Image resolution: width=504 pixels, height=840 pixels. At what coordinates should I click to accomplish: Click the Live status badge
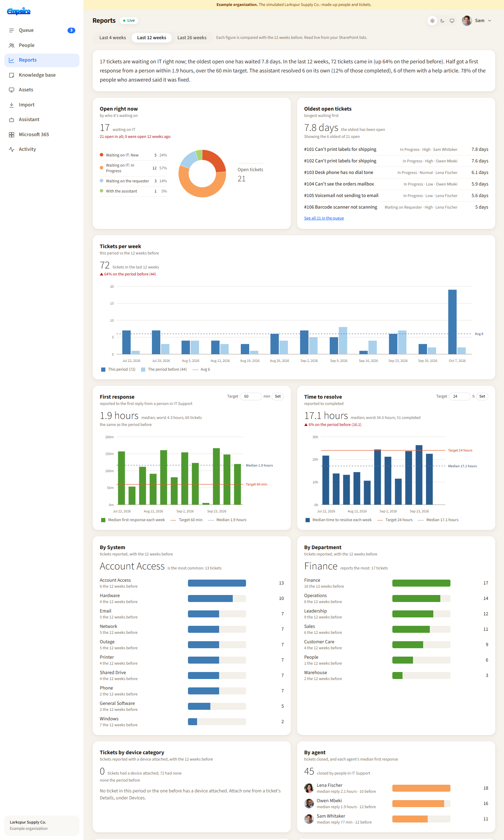click(x=129, y=21)
